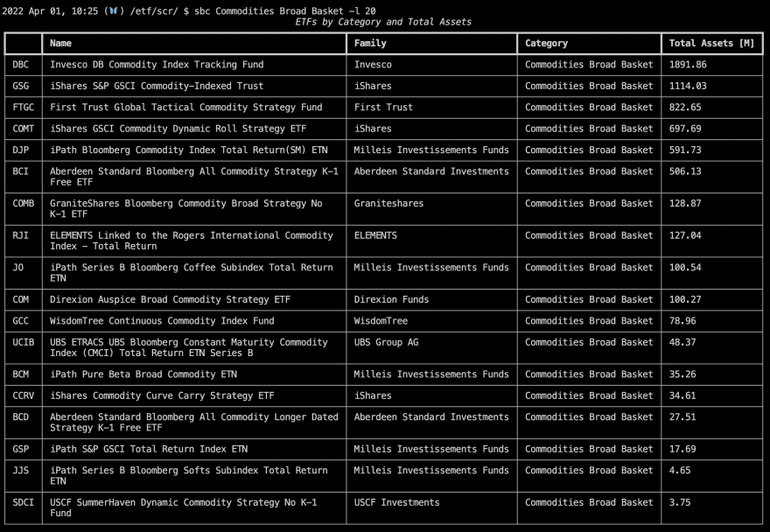Image resolution: width=770 pixels, height=532 pixels.
Task: Select the CCRV ticker cell
Action: [x=23, y=395]
